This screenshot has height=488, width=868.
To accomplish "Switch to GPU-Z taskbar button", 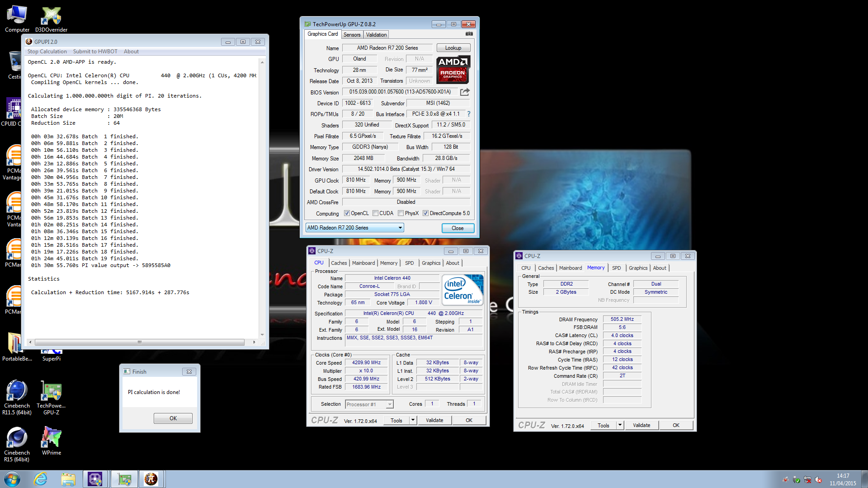I will pos(124,479).
